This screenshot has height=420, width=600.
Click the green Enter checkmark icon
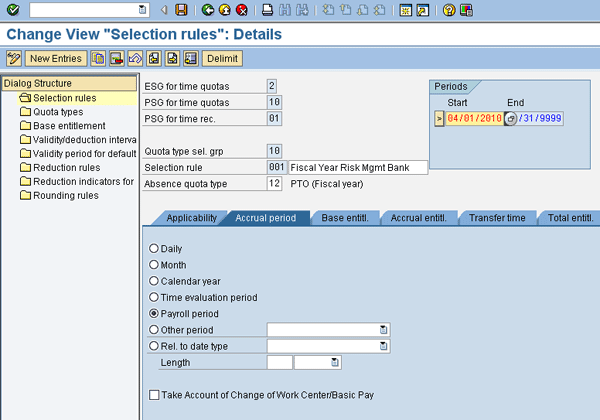click(13, 10)
